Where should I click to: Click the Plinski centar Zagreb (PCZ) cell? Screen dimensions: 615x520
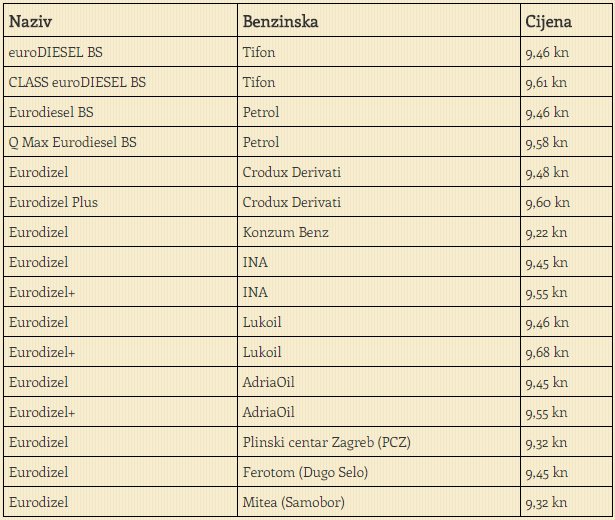pyautogui.click(x=327, y=442)
